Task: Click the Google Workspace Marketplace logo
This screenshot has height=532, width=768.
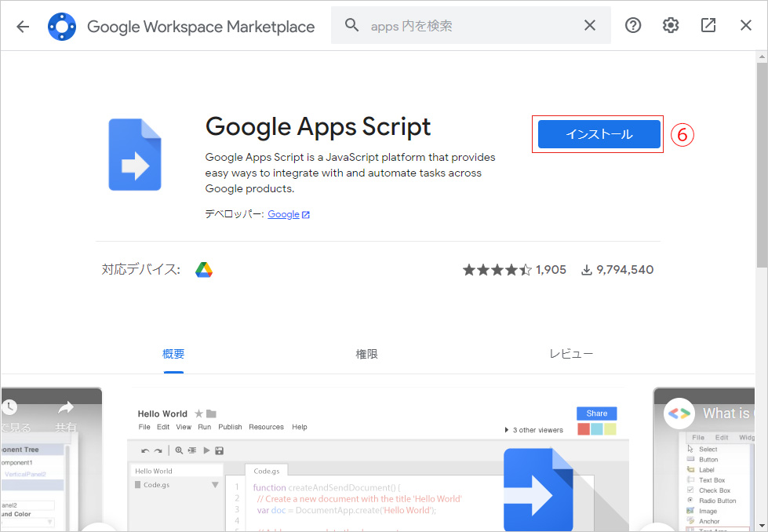Action: click(62, 27)
